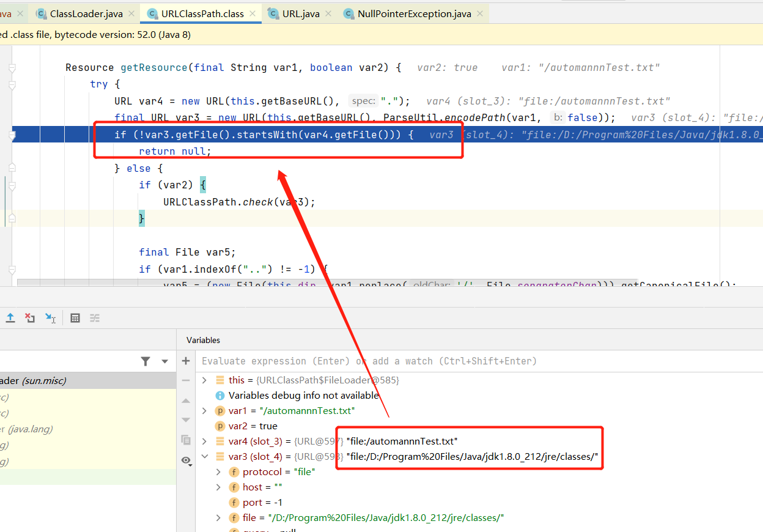Collapse the var3 (slot_4) node
The height and width of the screenshot is (532, 763).
204,457
